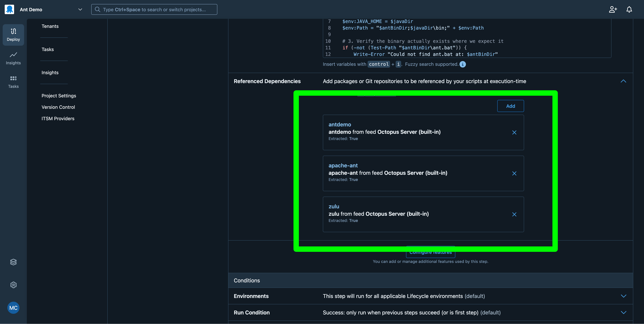Screen dimensions: 644x324
Task: Remove the zulu package reference
Action: [514, 214]
